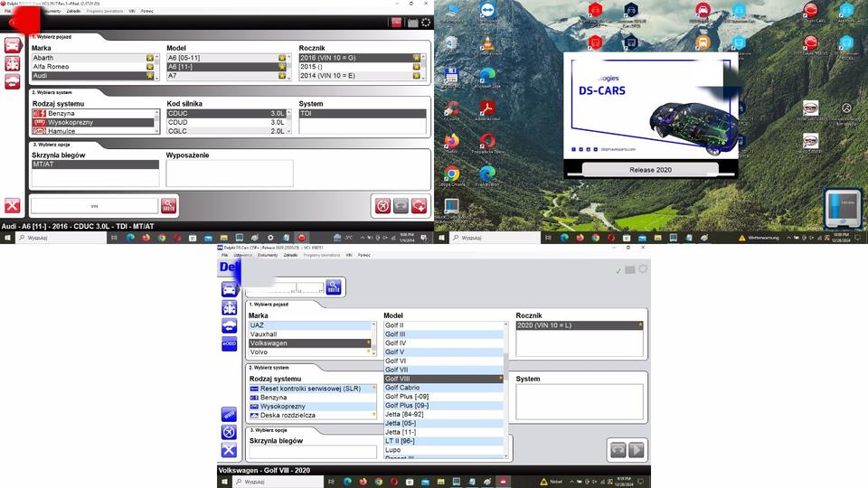
Task: Click the blue car history icon in sidebar
Action: point(229,325)
